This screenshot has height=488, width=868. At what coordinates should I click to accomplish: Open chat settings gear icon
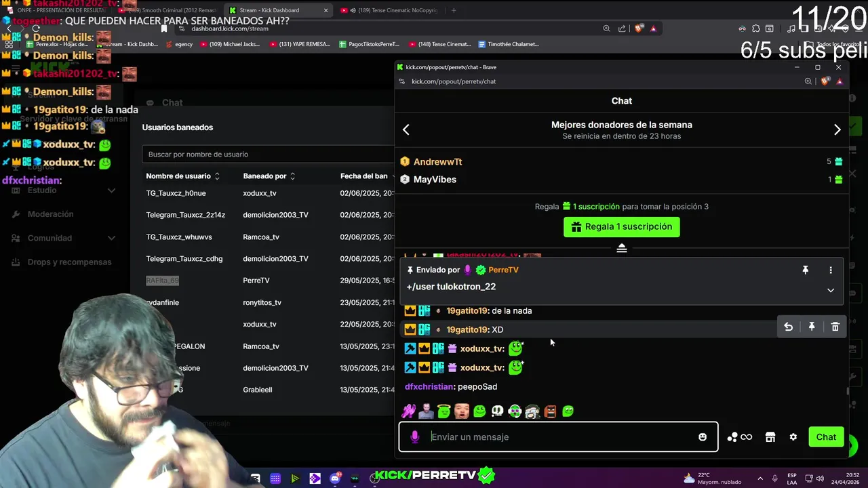pos(793,437)
